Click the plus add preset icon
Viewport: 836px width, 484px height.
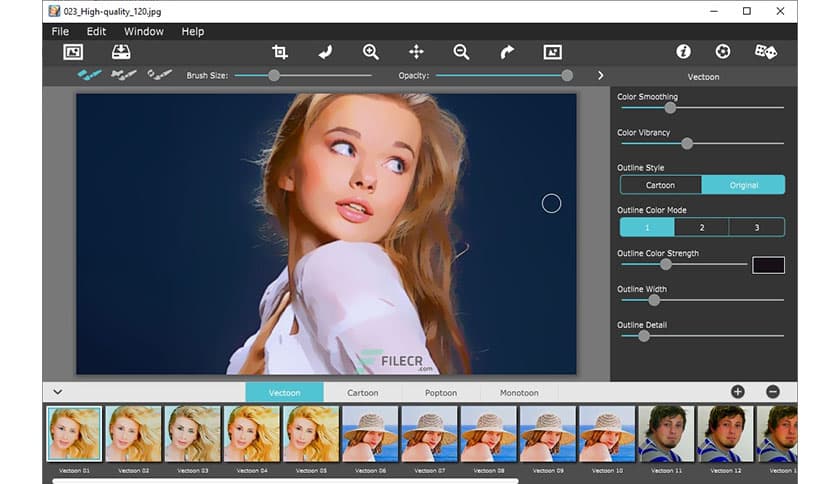point(738,392)
